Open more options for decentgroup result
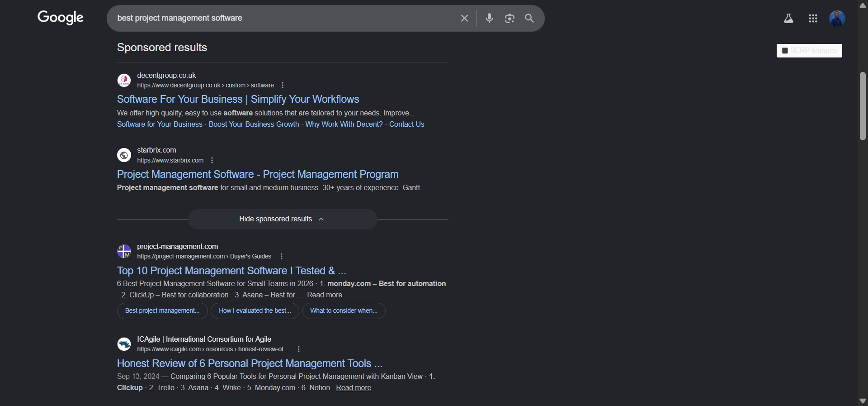 283,85
